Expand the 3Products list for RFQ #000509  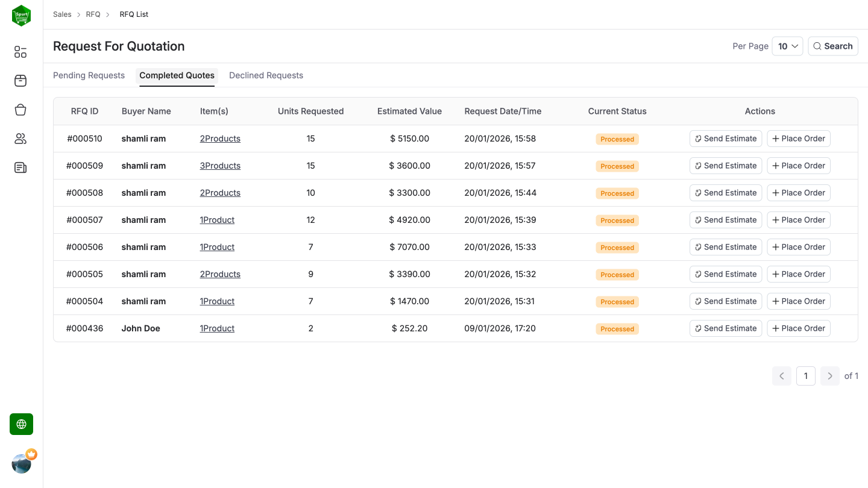pyautogui.click(x=220, y=166)
